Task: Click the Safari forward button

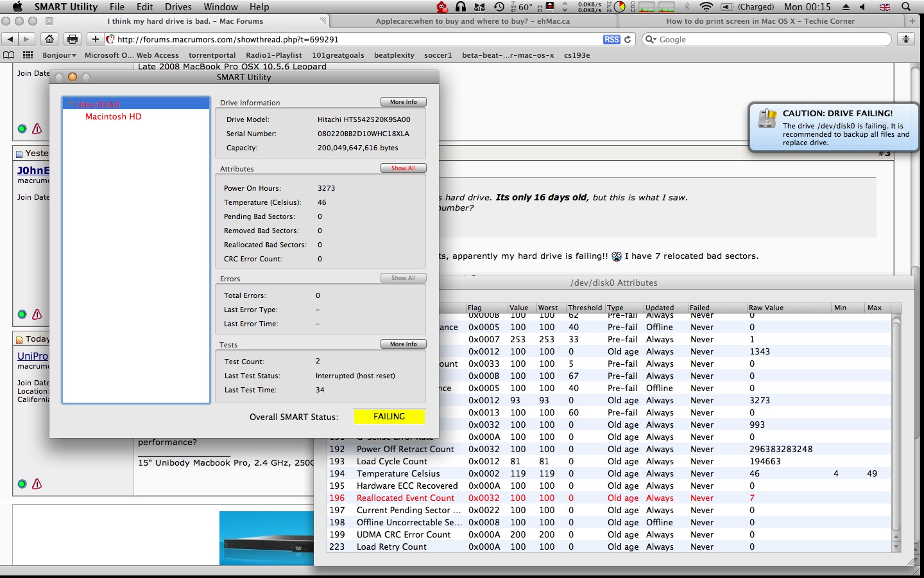Action: point(26,39)
